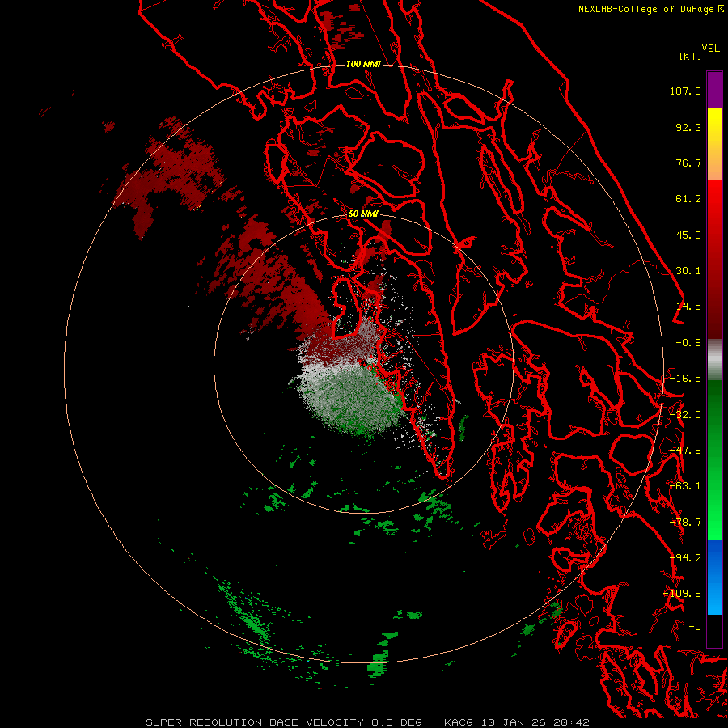Pick the gray segment of the color bar

coord(714,360)
